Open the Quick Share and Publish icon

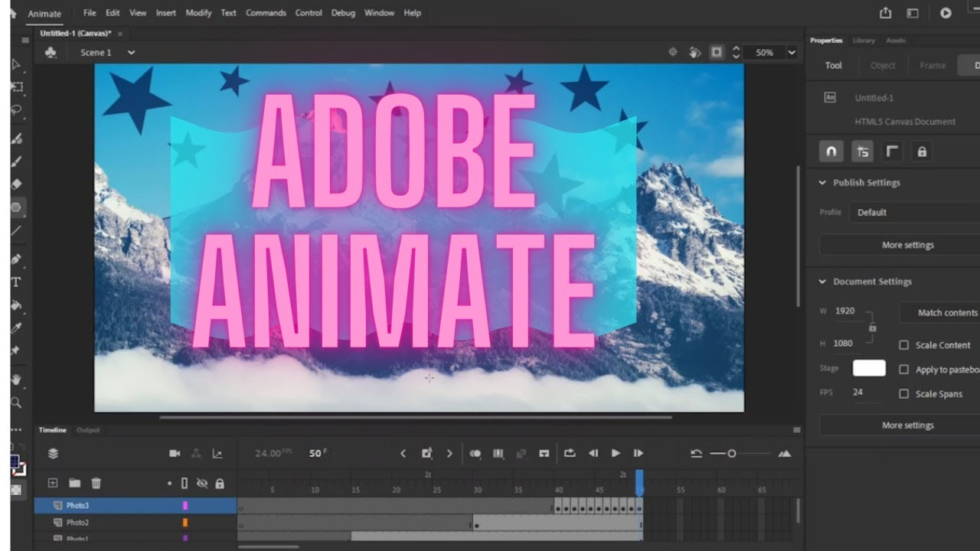pyautogui.click(x=886, y=13)
